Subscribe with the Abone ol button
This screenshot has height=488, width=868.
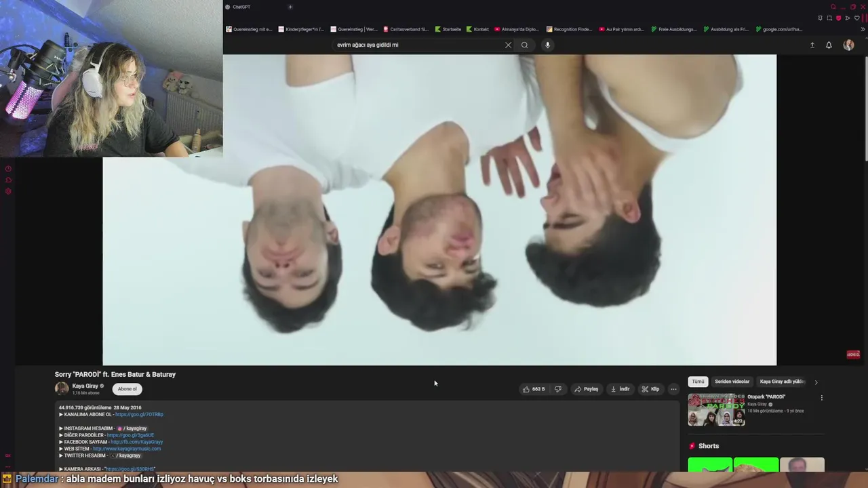tap(127, 389)
